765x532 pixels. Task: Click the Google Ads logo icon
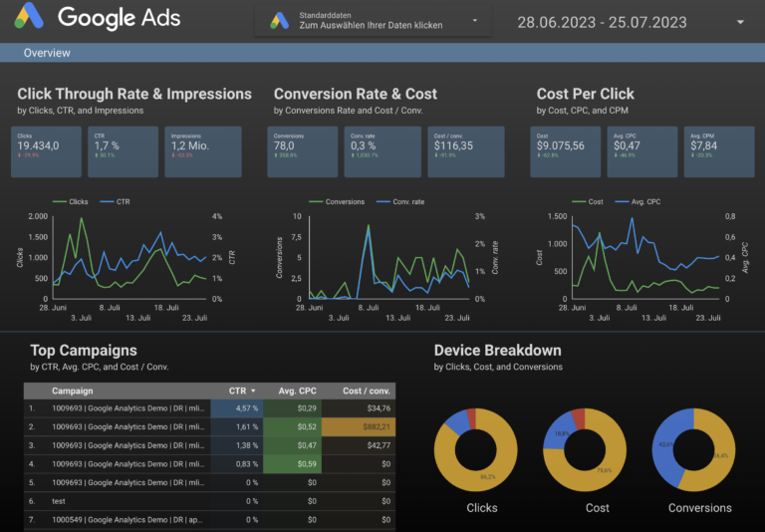(29, 16)
